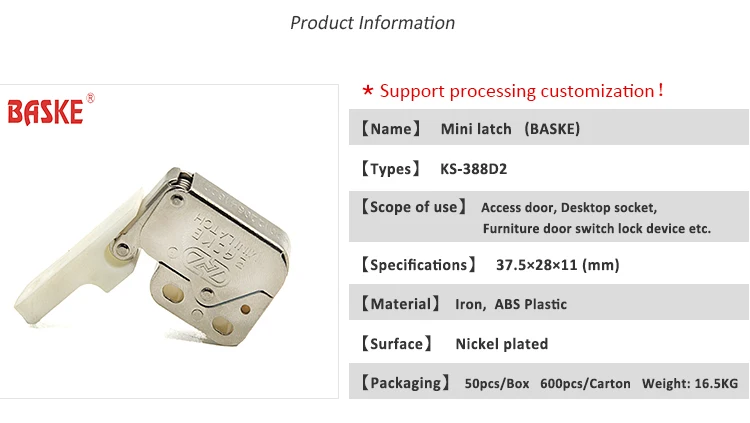Click the Weight: 16.5KG text
750x423 pixels.
[688, 383]
